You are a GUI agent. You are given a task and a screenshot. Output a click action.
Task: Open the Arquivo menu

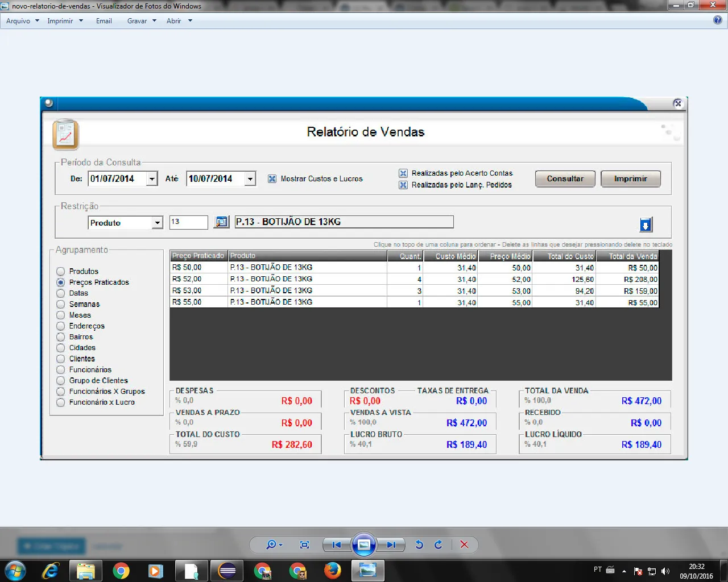23,21
